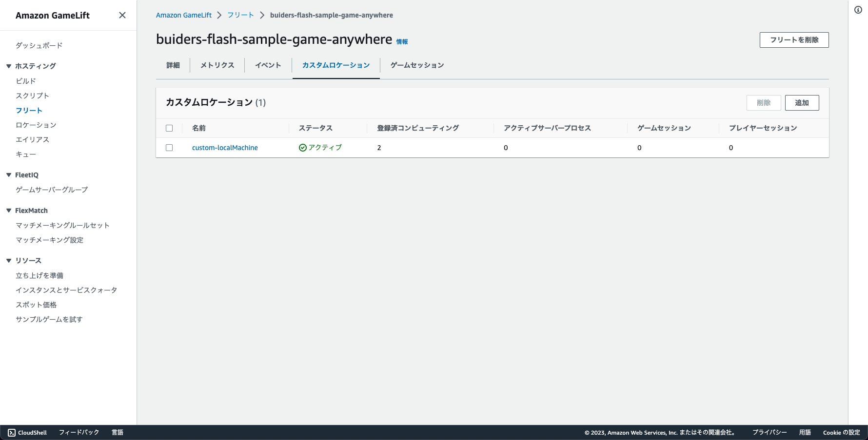Collapse the FlexMatch section

[9, 210]
